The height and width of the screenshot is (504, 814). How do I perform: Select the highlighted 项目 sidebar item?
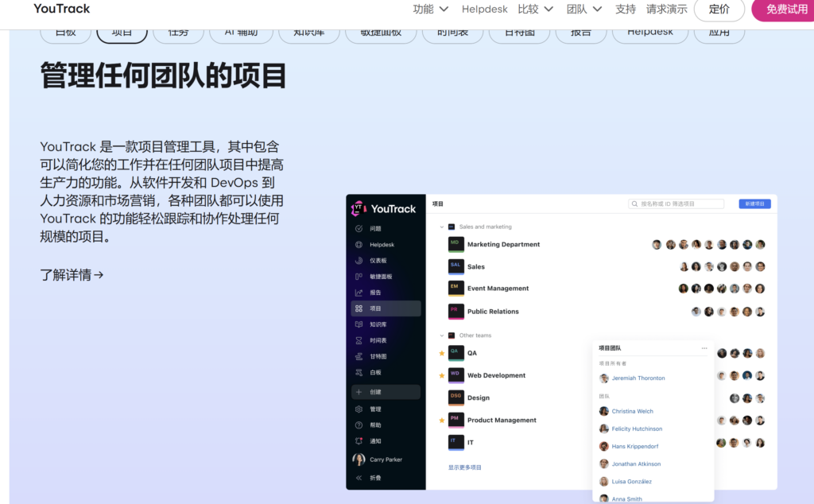[x=386, y=308]
